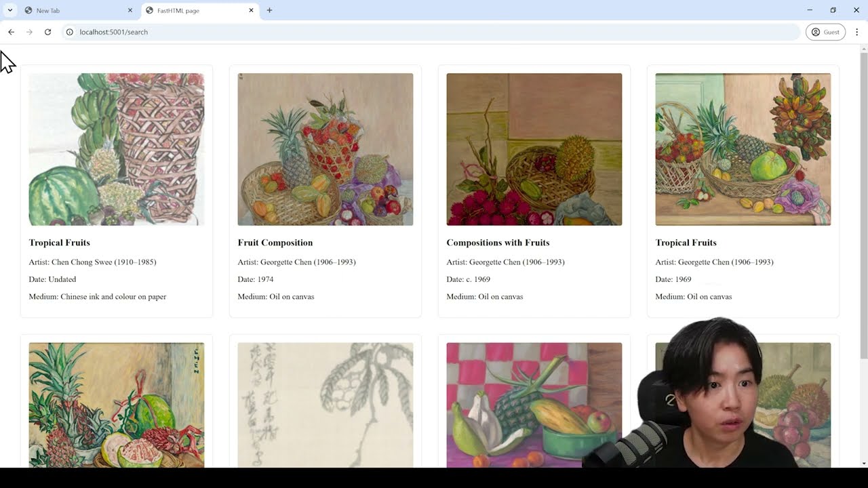Open the Chrome three-dot menu
The image size is (868, 488).
(856, 32)
